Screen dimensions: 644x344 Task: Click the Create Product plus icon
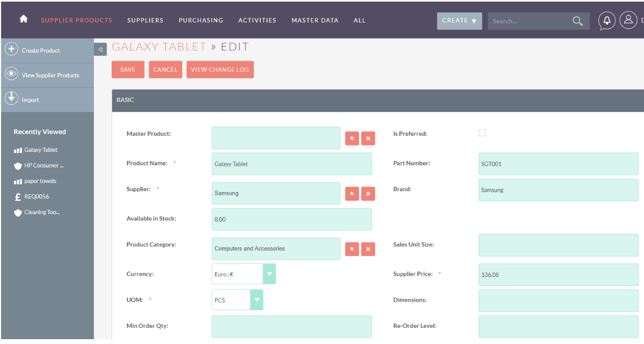pyautogui.click(x=11, y=49)
